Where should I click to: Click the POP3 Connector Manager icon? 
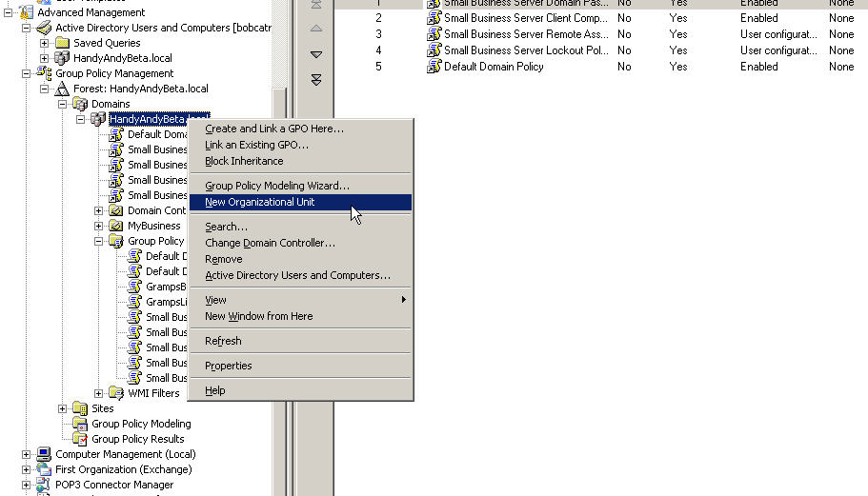click(x=44, y=485)
